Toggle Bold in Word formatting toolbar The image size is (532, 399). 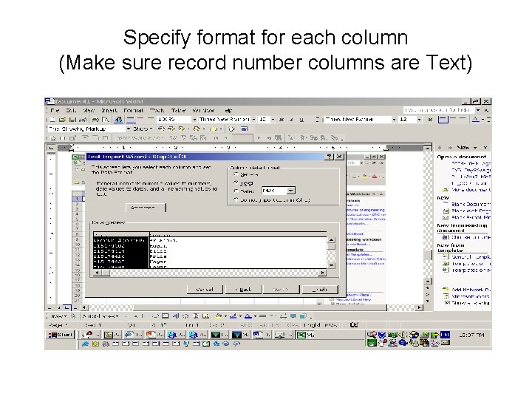coord(282,120)
